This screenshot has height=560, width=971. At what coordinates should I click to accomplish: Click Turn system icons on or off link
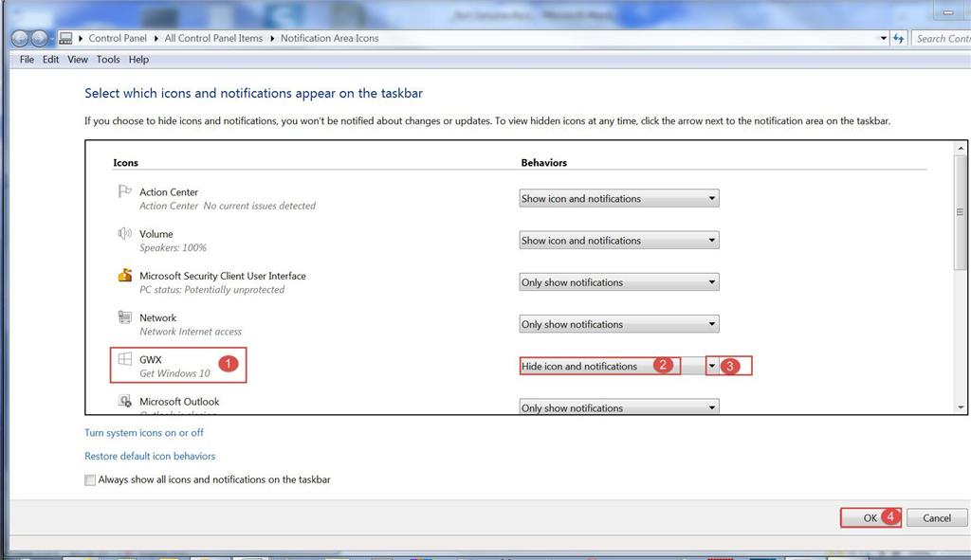pos(144,432)
